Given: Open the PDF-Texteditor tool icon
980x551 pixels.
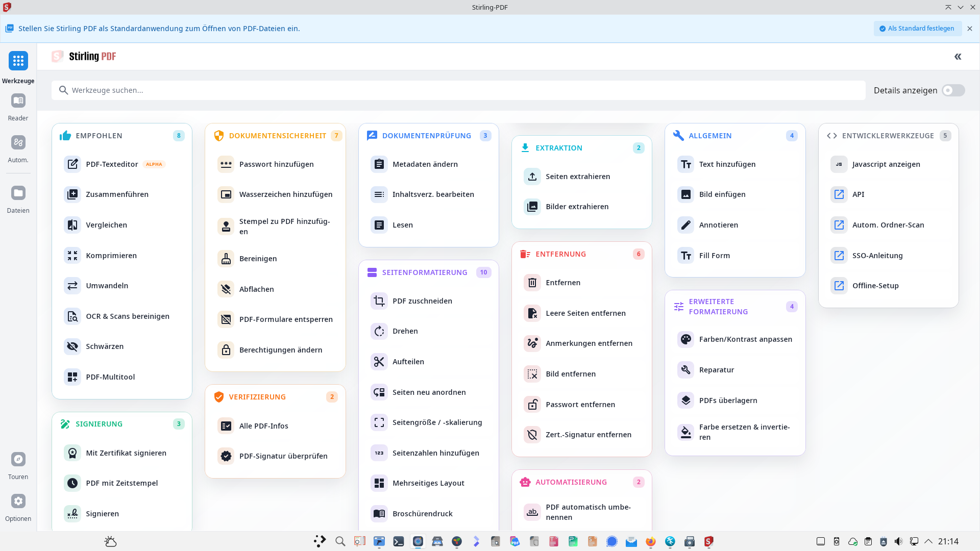Looking at the screenshot, I should [72, 164].
